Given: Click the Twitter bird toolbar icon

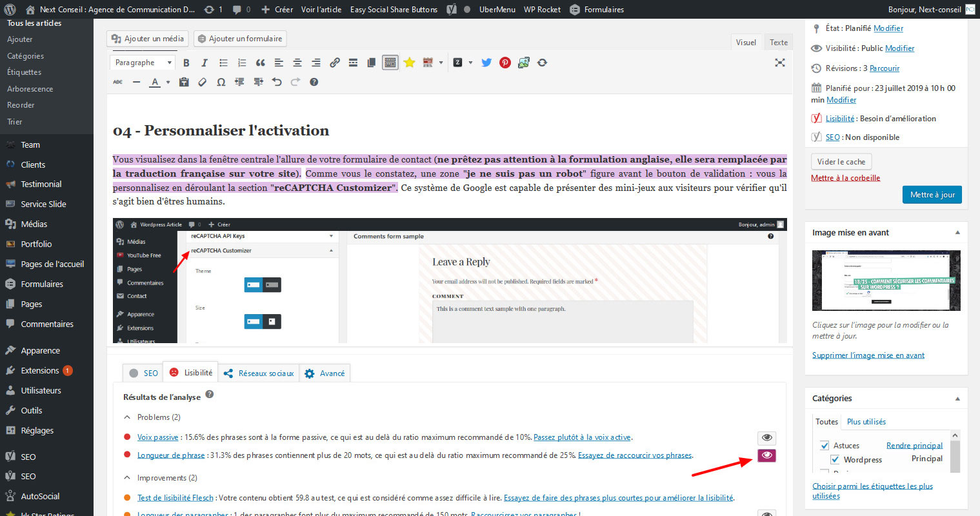Looking at the screenshot, I should click(x=486, y=63).
